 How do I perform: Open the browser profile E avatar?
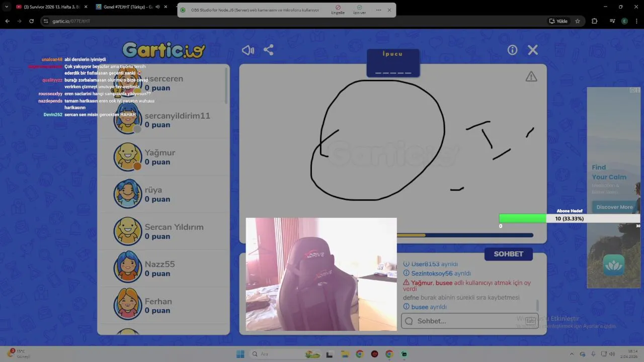coord(624,21)
